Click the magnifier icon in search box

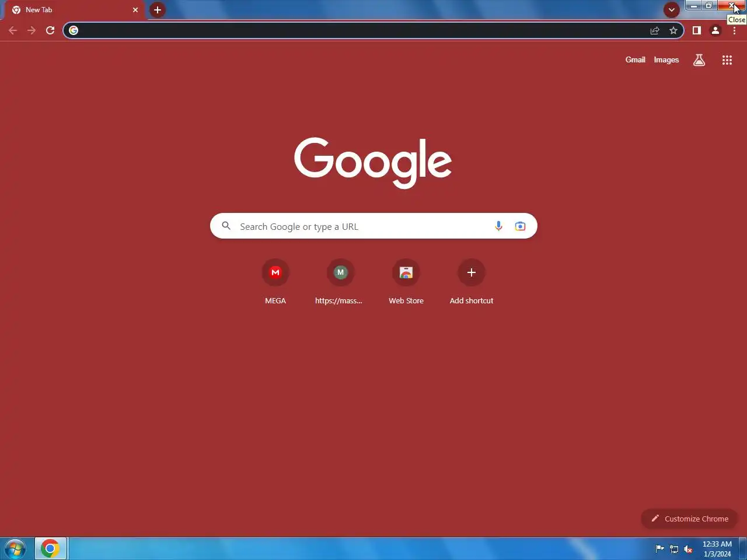[226, 226]
